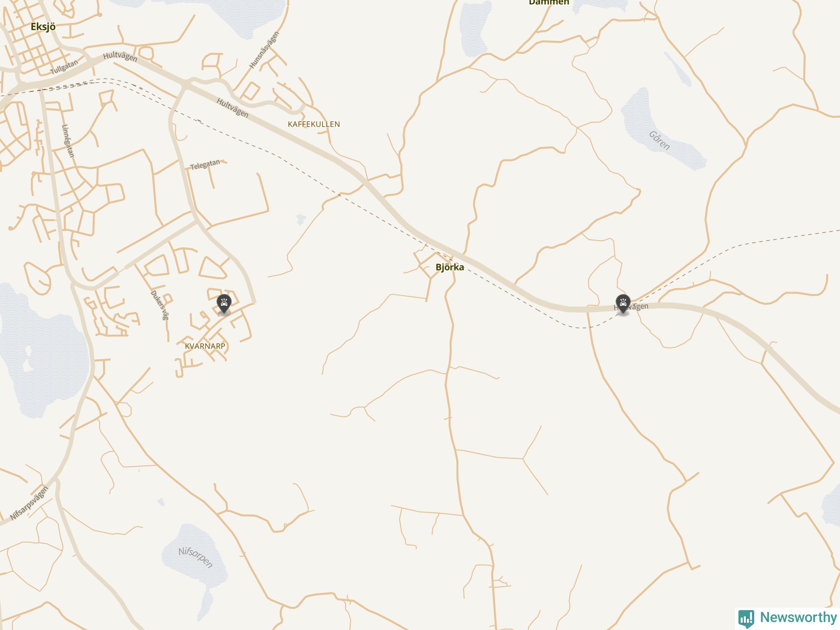Click the Dammen label at top

[x=549, y=2]
